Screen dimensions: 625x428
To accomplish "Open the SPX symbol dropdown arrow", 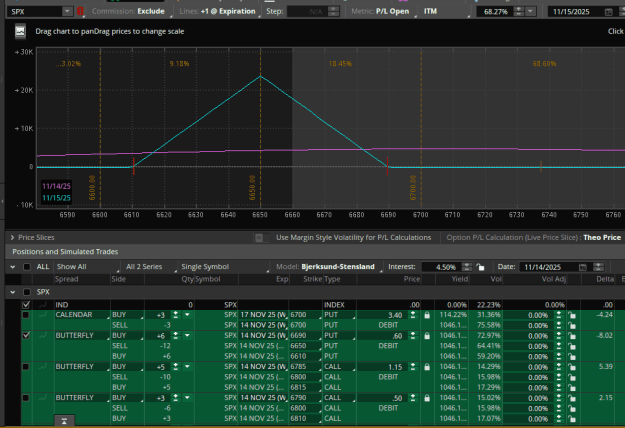I will click(67, 12).
